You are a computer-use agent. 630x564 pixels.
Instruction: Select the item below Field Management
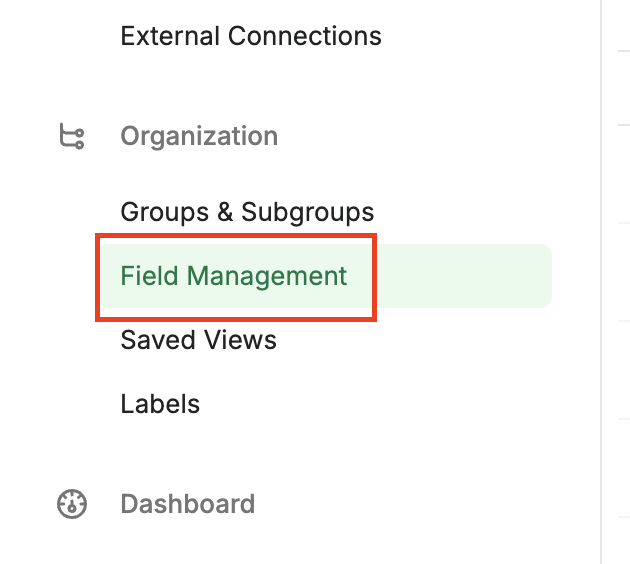198,340
